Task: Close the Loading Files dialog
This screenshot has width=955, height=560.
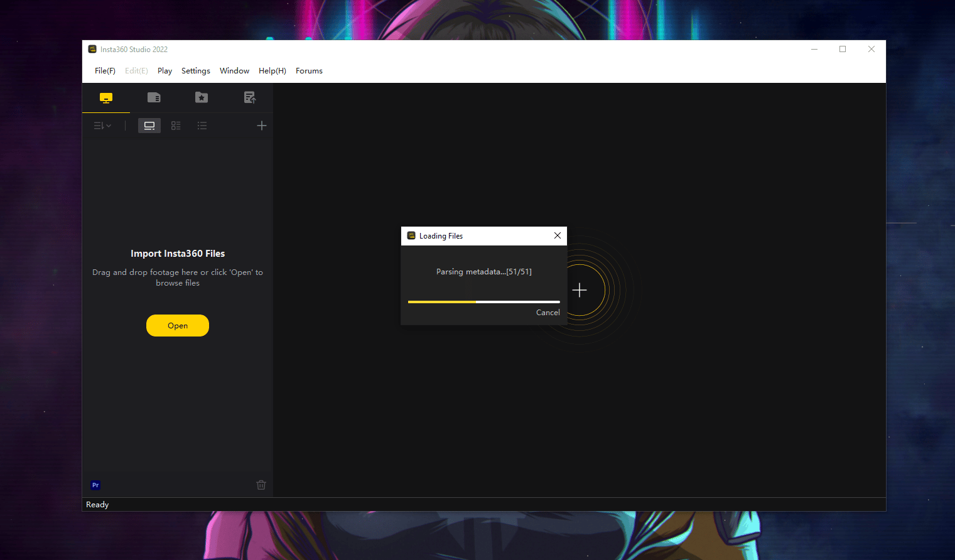Action: (558, 236)
